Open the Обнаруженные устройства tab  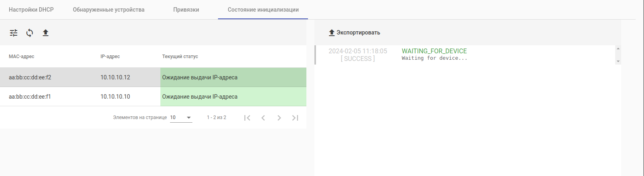[108, 10]
